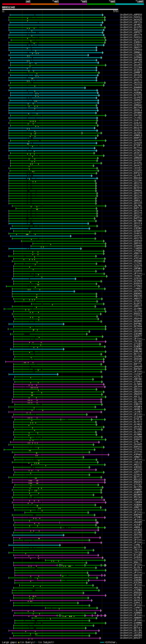Click the UniRef100_Q109W0 identifier
146x644 pixels.
coord(131,309)
